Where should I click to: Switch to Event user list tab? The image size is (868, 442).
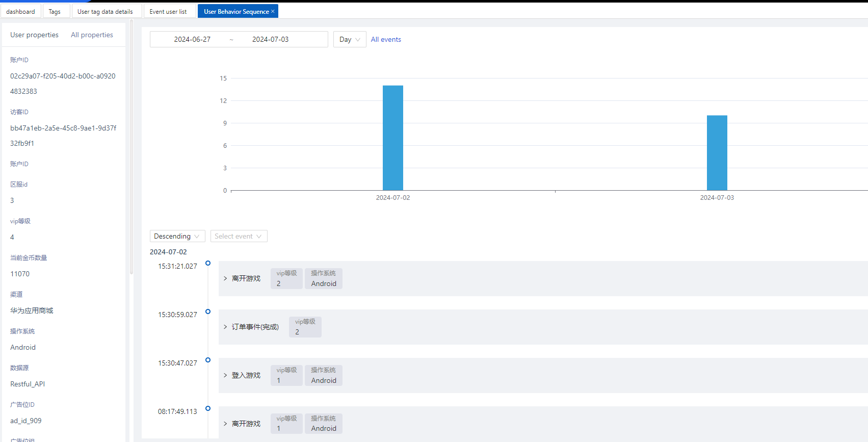(x=168, y=11)
